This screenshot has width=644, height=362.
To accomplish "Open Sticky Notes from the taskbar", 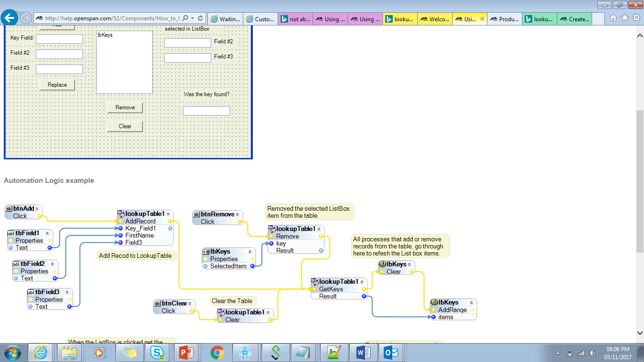I will (x=129, y=353).
